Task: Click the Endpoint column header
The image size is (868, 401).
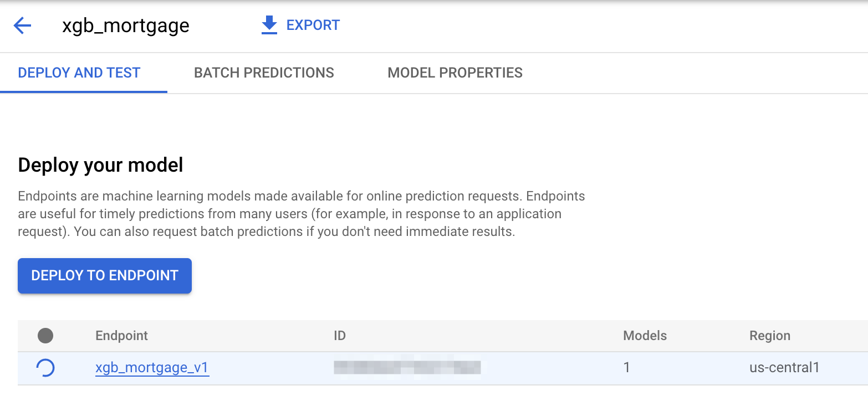Action: click(x=121, y=336)
